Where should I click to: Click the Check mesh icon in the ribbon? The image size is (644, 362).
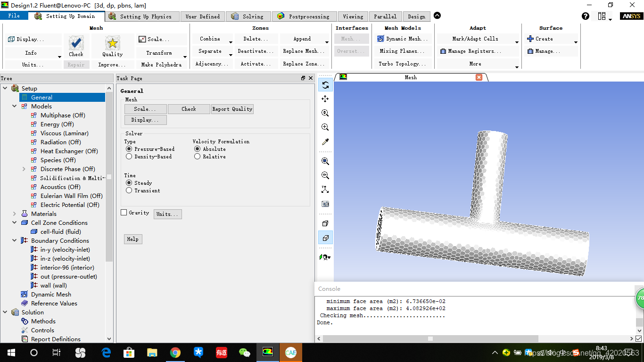click(76, 43)
